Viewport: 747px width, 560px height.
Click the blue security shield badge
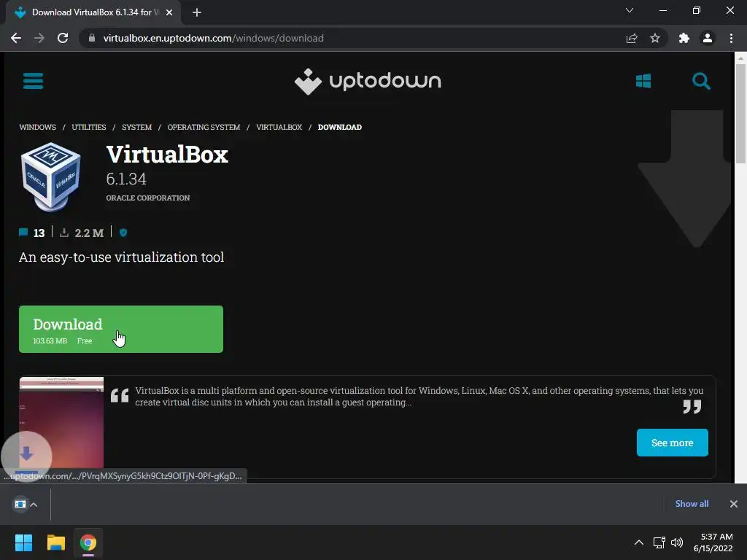123,233
